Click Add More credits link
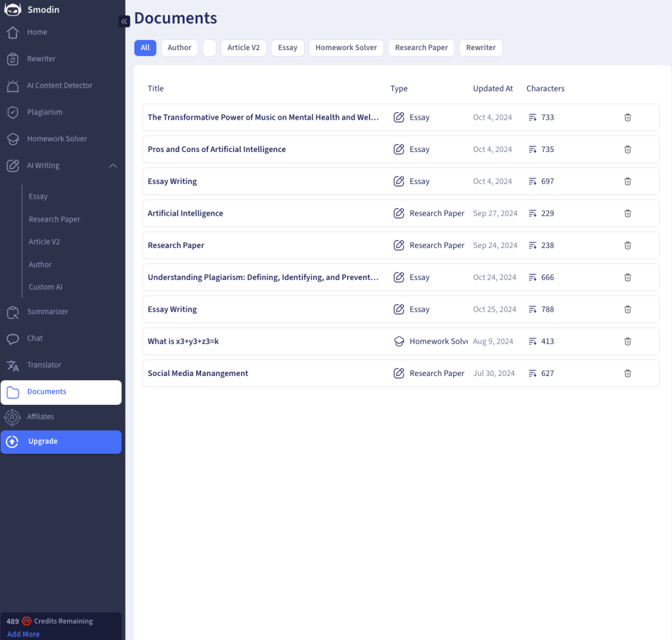The image size is (672, 640). point(24,634)
